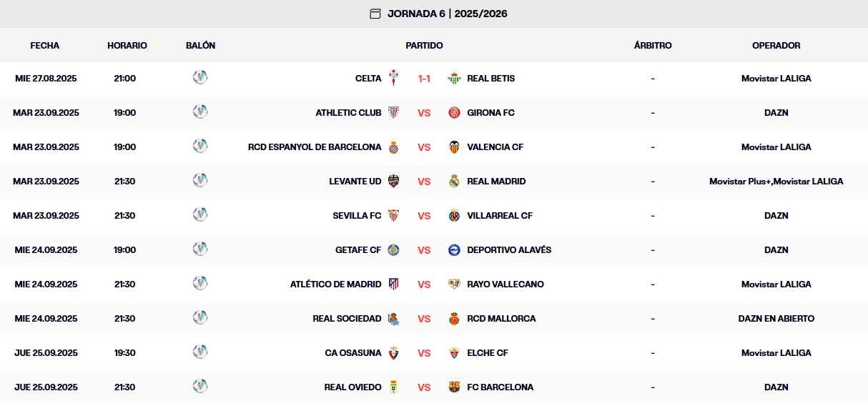This screenshot has height=401, width=868.
Task: Click the Girona FC crest
Action: (454, 112)
